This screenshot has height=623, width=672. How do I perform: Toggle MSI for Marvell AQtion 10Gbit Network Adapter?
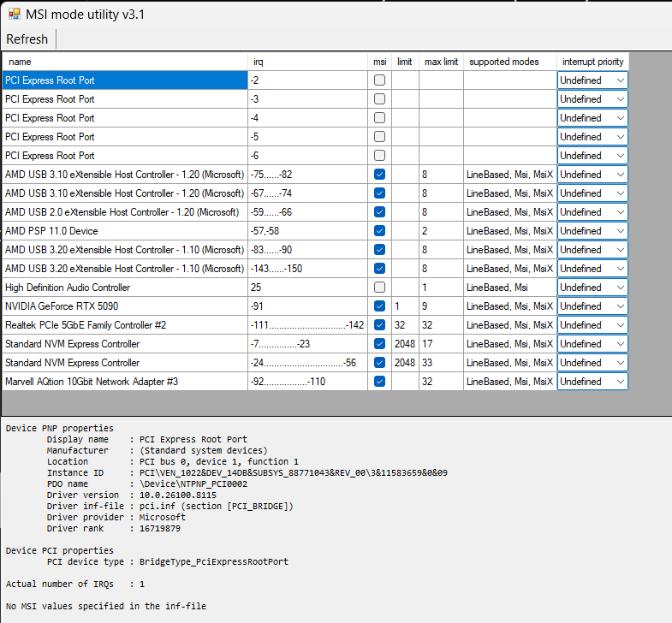point(379,382)
